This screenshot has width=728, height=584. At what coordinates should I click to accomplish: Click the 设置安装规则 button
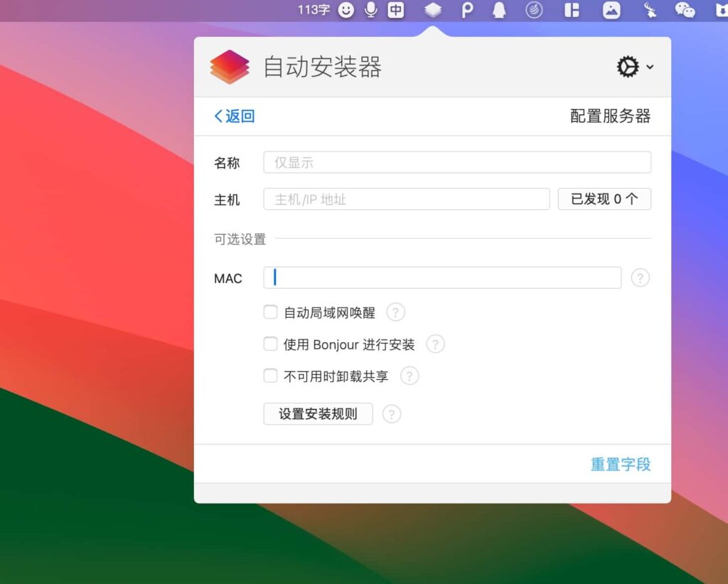318,414
